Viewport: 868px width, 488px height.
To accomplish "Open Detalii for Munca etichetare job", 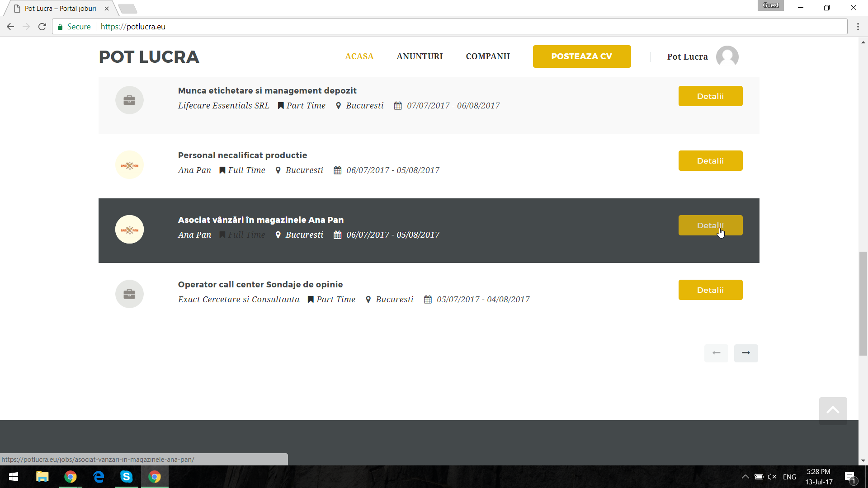I will pyautogui.click(x=710, y=96).
